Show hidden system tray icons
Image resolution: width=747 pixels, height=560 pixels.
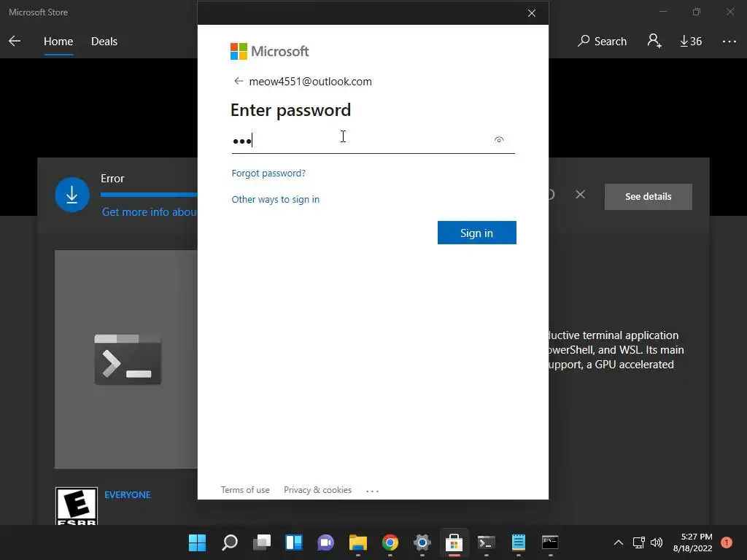pyautogui.click(x=619, y=542)
